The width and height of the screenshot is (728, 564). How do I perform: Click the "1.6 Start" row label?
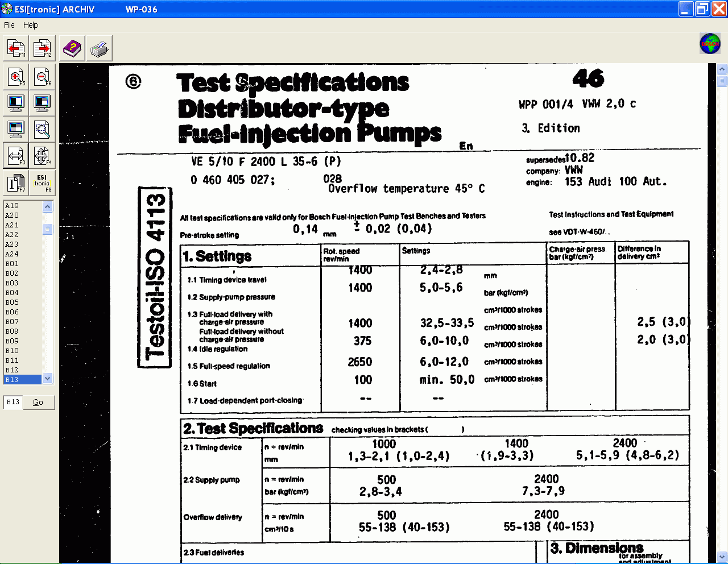(x=202, y=384)
